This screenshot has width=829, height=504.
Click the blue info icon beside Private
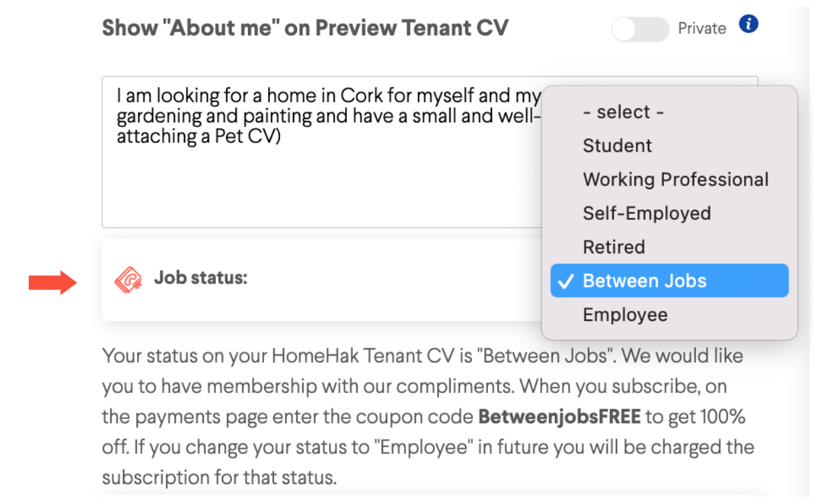coord(748,25)
